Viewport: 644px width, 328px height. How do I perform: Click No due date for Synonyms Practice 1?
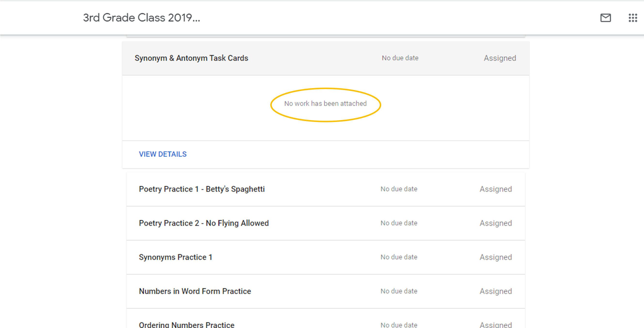pos(399,257)
